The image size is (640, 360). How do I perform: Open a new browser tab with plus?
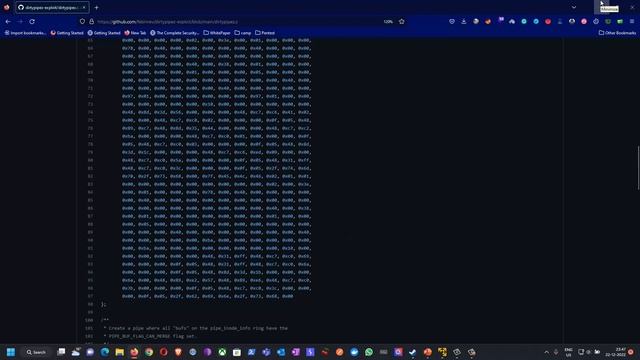point(96,7)
